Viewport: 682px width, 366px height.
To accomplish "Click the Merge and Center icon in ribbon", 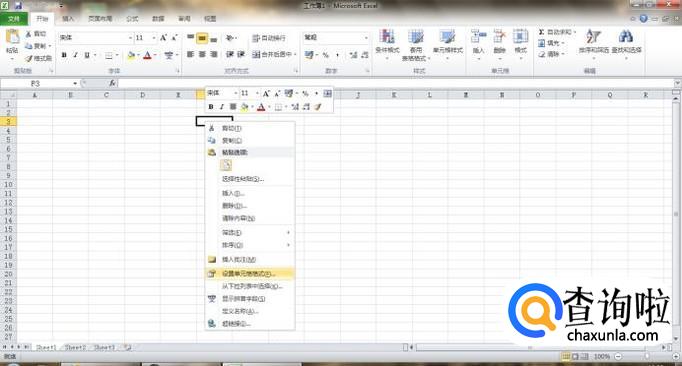I will [x=256, y=54].
